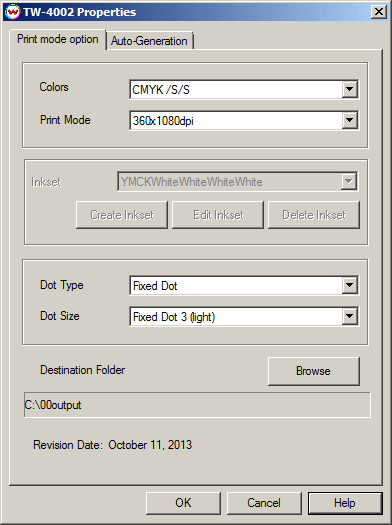Click the CMYK /S/S colors combo box
The image size is (392, 525).
[x=244, y=89]
